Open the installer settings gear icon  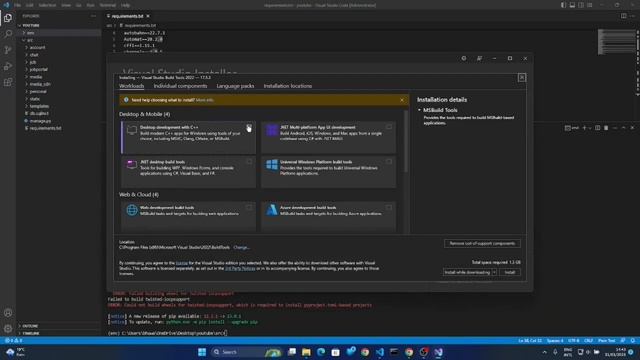[x=464, y=58]
